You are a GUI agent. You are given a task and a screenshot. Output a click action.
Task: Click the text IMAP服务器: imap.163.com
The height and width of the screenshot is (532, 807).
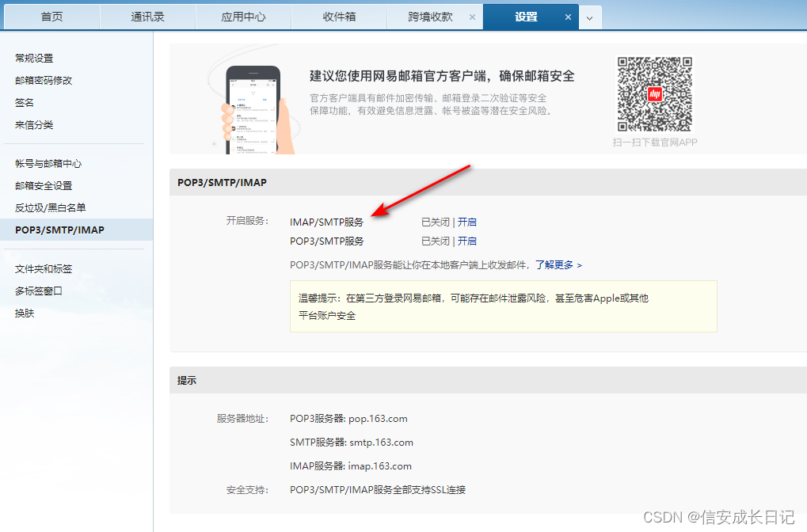pyautogui.click(x=351, y=466)
